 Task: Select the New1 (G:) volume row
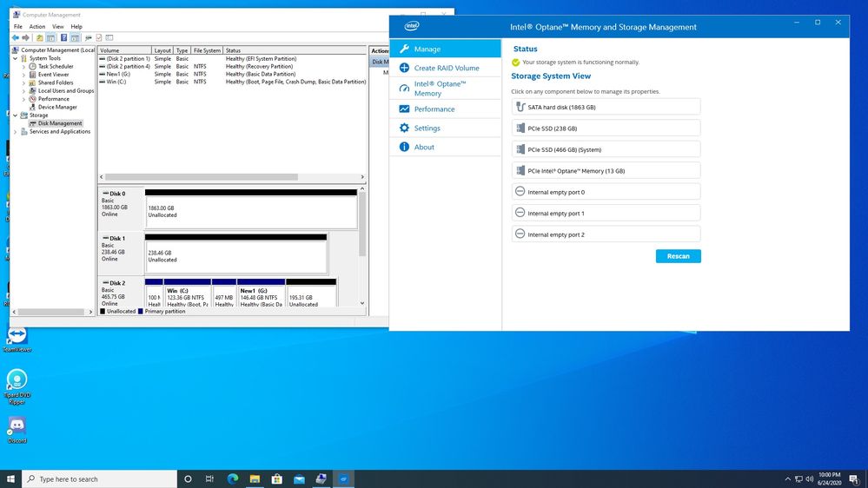tap(232, 74)
